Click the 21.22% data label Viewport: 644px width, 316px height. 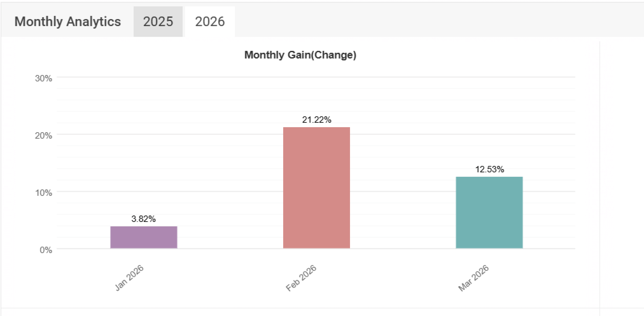click(316, 120)
